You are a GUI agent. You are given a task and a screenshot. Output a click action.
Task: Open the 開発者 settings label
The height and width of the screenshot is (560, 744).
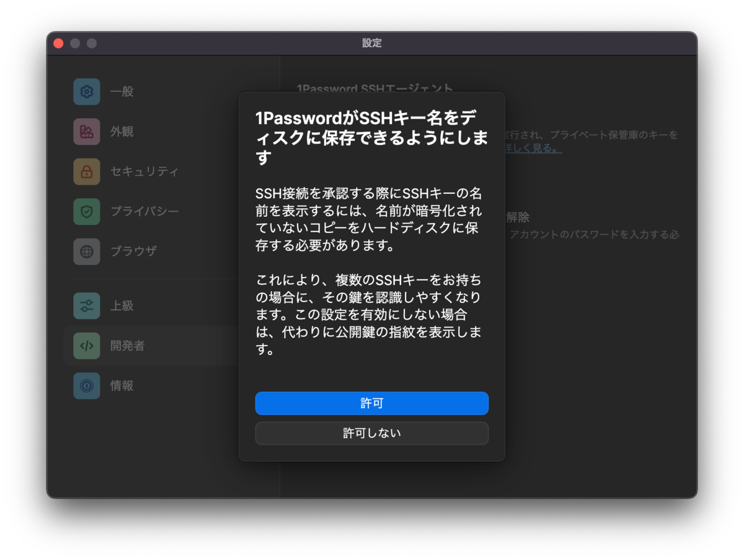(x=128, y=346)
